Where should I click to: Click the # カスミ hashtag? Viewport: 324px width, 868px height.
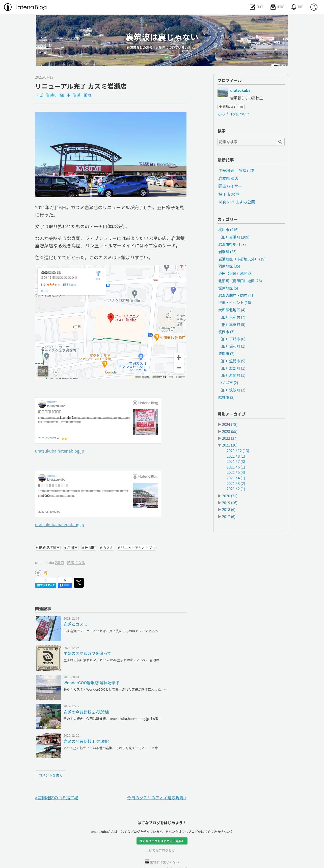(107, 548)
